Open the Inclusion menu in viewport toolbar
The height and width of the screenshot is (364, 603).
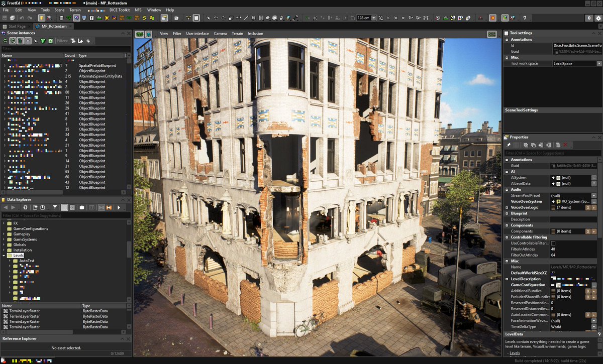(255, 34)
